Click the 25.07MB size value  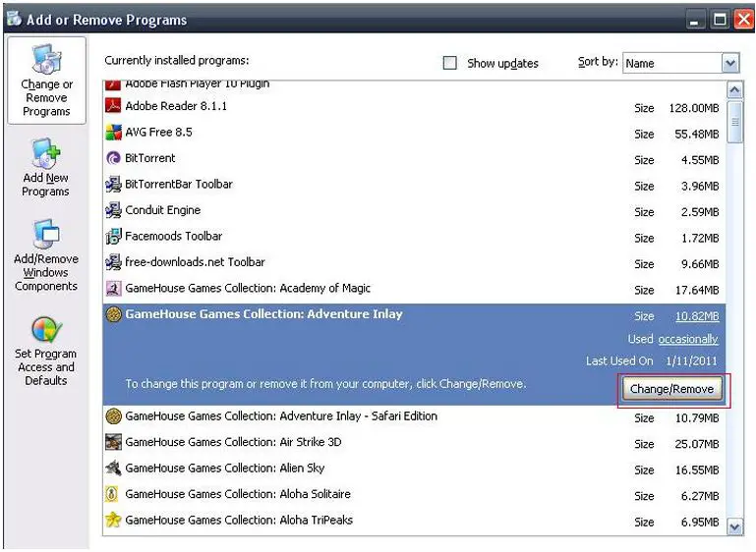697,444
